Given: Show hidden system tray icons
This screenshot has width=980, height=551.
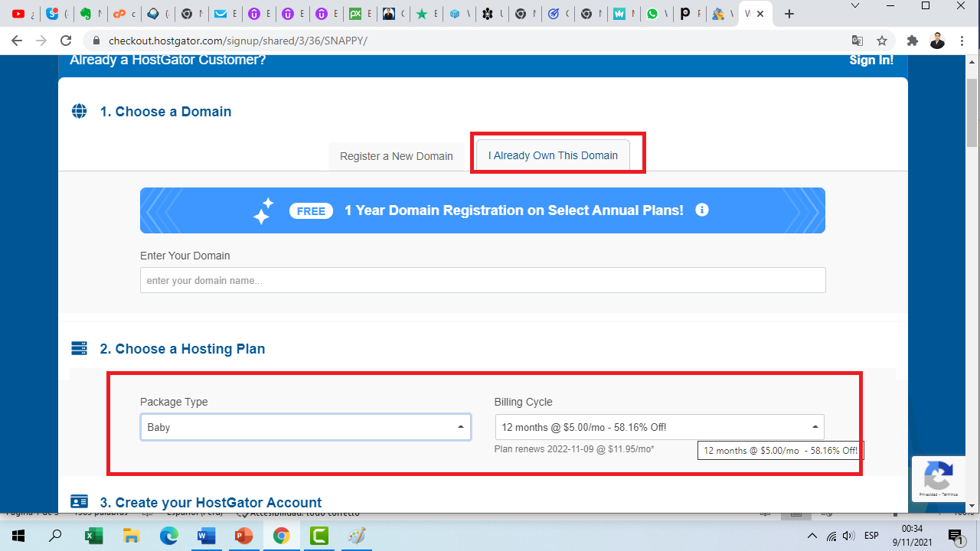Looking at the screenshot, I should pyautogui.click(x=812, y=536).
